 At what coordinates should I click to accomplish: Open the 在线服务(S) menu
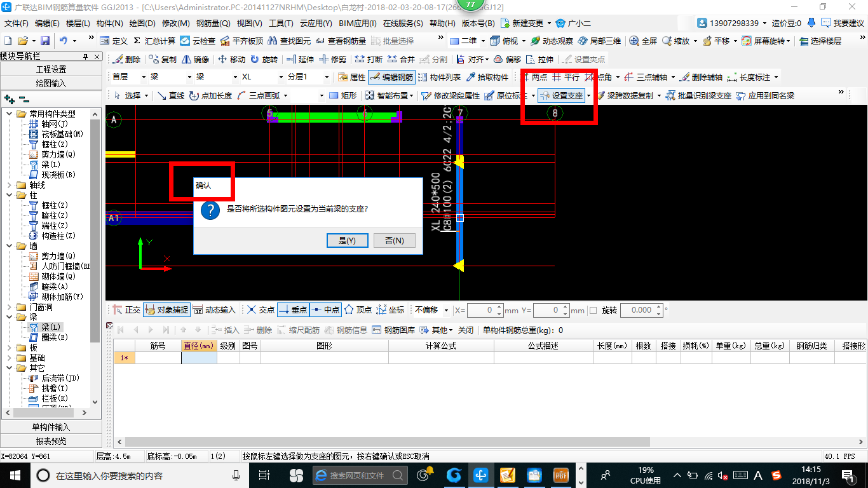point(403,24)
